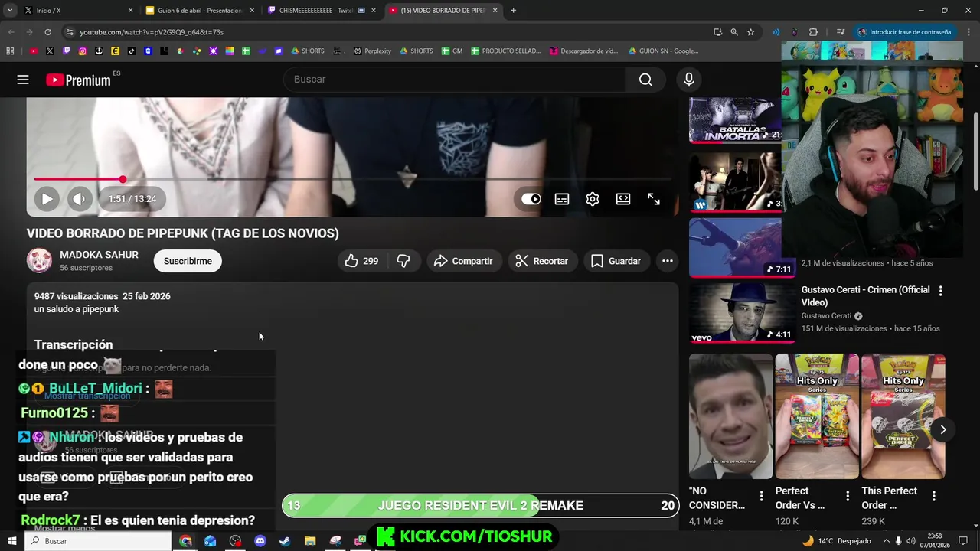Toggle the autoplay switch
This screenshot has height=551, width=980.
point(531,199)
